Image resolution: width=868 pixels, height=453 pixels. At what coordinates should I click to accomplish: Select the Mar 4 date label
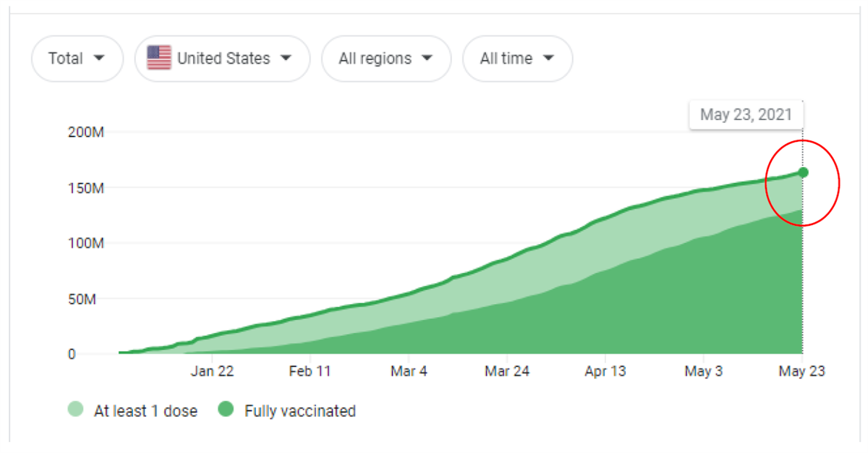click(x=408, y=371)
